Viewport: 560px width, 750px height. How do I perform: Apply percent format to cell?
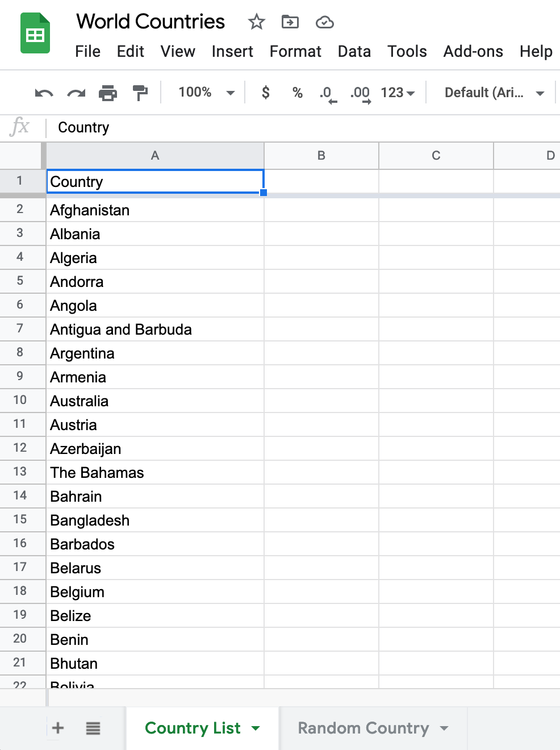click(x=297, y=93)
